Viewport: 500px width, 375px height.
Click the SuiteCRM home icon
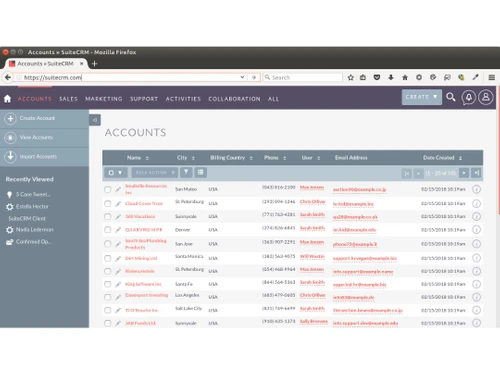(7, 99)
